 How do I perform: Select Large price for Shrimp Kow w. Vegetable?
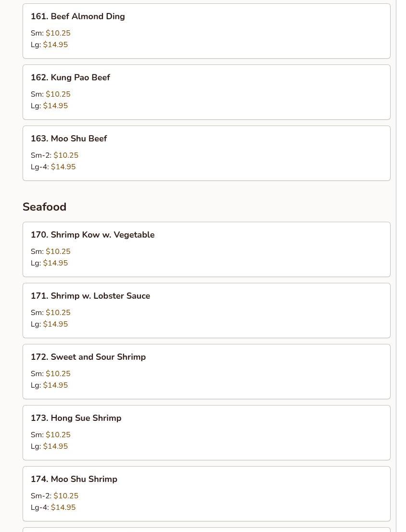point(55,263)
